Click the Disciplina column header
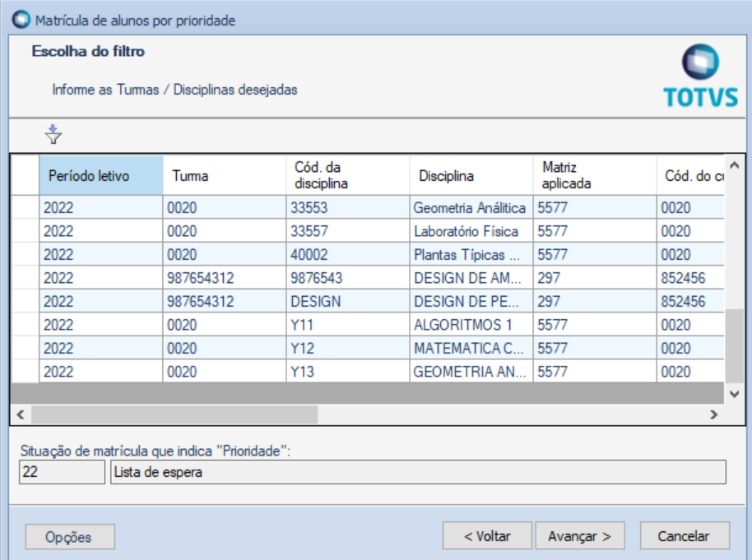This screenshot has width=752, height=560. [x=471, y=175]
